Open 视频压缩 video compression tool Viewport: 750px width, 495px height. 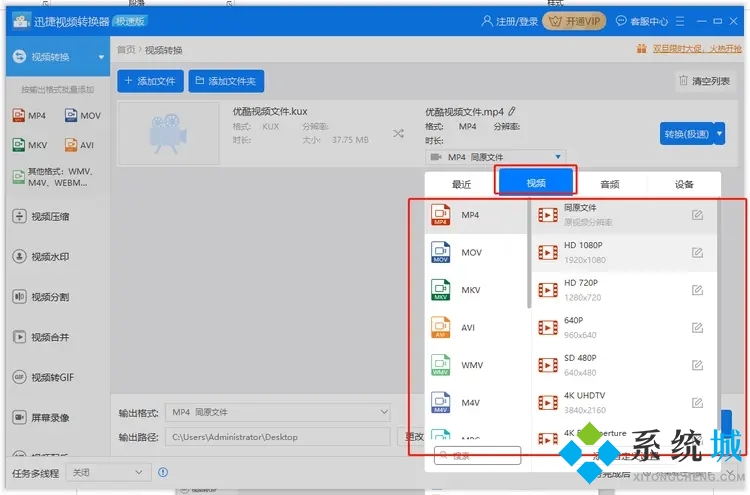(x=41, y=217)
